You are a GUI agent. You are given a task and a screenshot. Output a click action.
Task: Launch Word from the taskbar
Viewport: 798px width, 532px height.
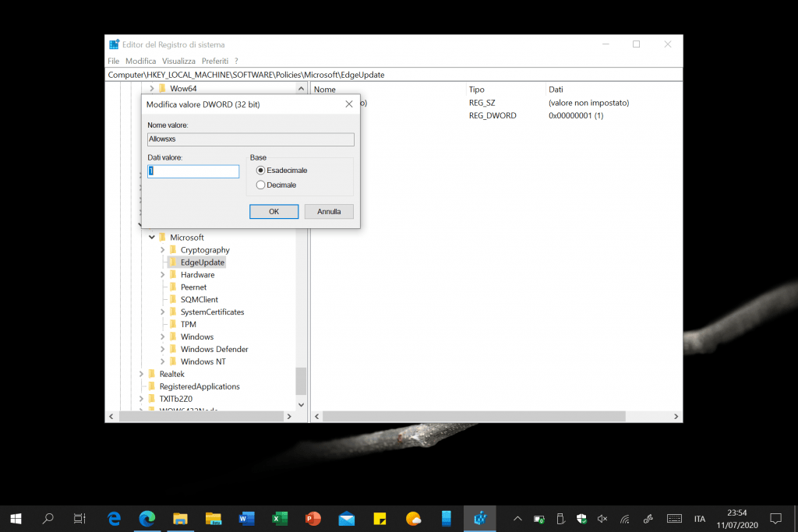(247, 518)
